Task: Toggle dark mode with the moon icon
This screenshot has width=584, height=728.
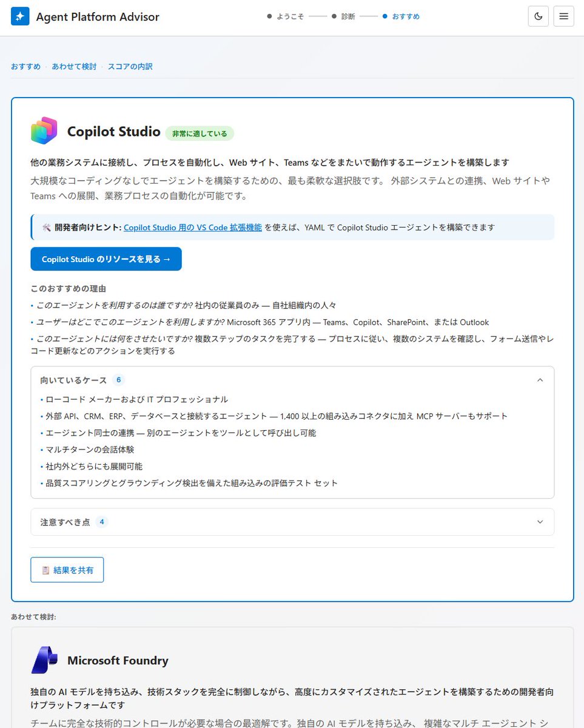Action: (538, 16)
